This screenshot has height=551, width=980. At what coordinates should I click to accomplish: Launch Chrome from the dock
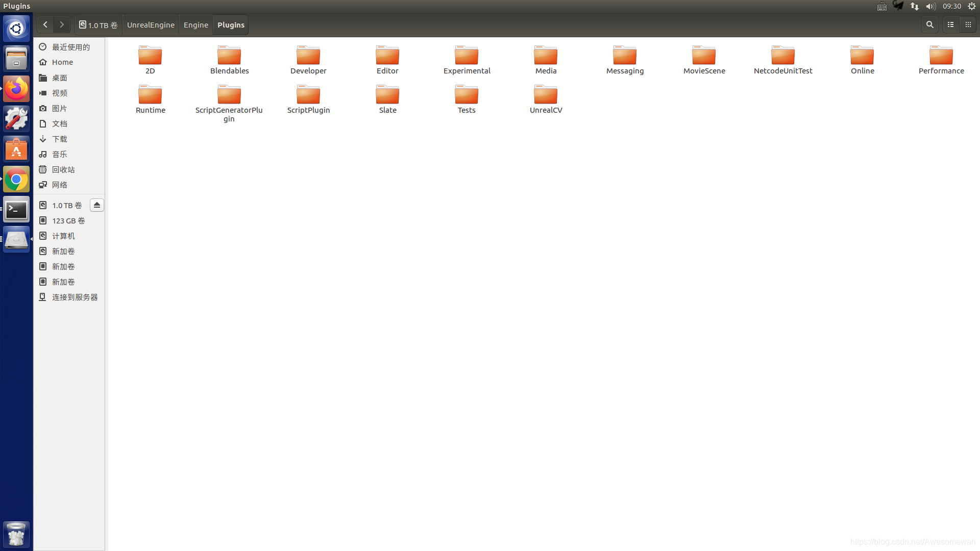coord(16,180)
